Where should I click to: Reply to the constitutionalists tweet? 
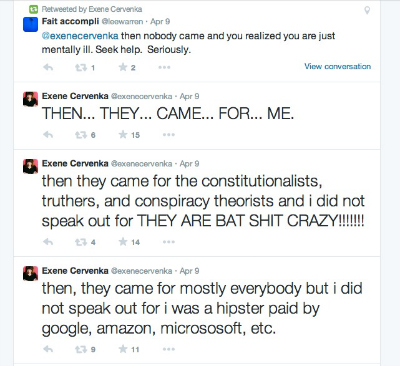[48, 242]
